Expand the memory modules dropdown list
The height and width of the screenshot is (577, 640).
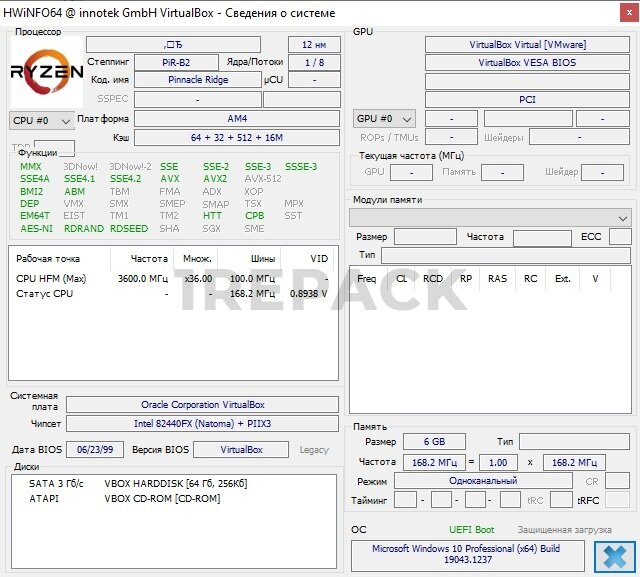pos(489,217)
